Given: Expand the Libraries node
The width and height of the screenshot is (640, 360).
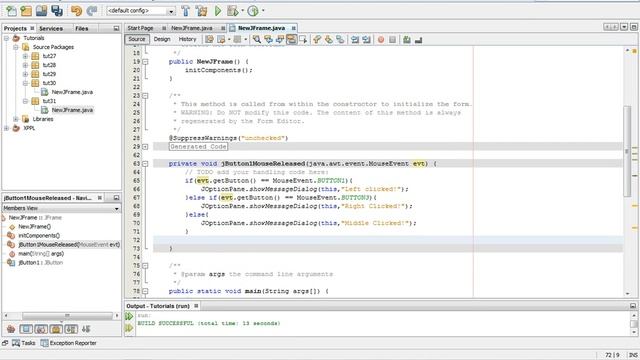Looking at the screenshot, I should coord(16,119).
